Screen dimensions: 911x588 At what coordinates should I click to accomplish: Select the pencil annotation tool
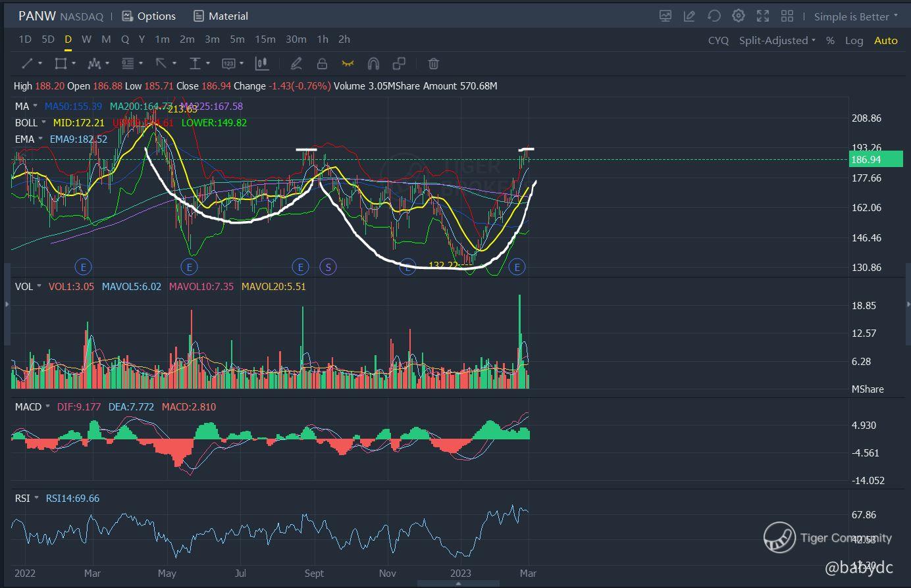click(296, 64)
